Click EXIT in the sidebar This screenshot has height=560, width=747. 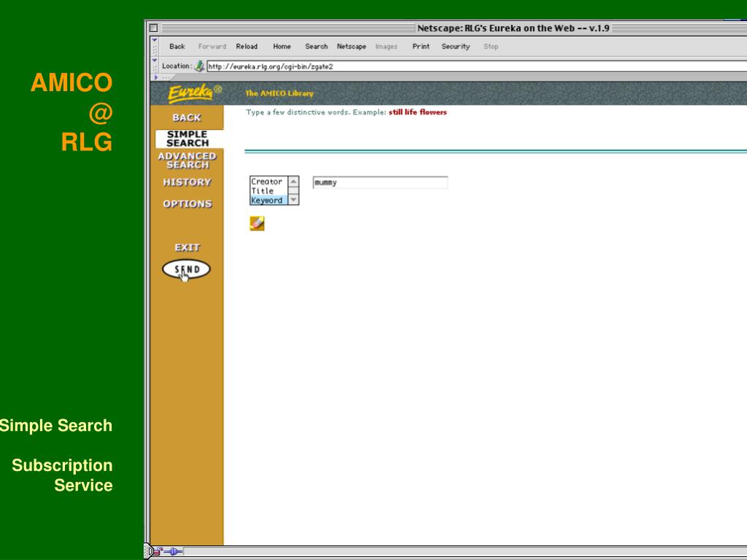[x=187, y=248]
